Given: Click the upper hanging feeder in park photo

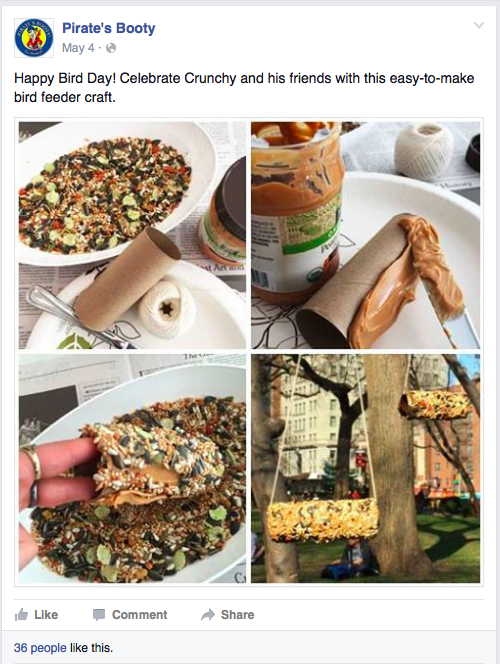Looking at the screenshot, I should [x=435, y=404].
